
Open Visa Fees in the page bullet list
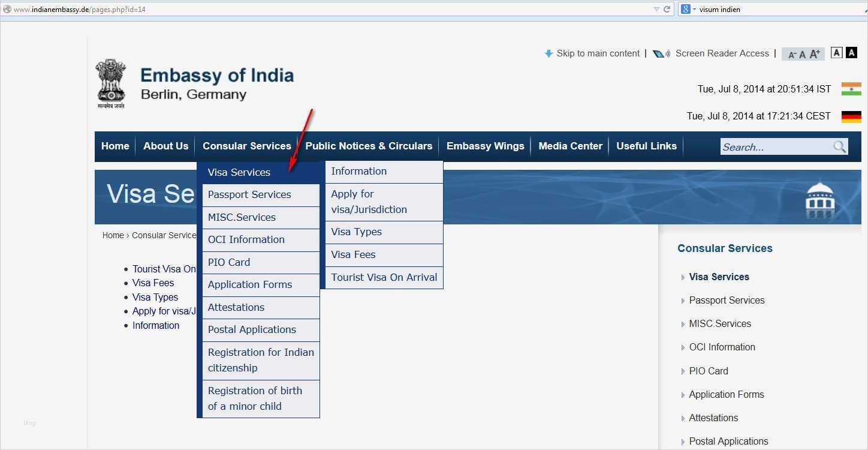pos(153,283)
